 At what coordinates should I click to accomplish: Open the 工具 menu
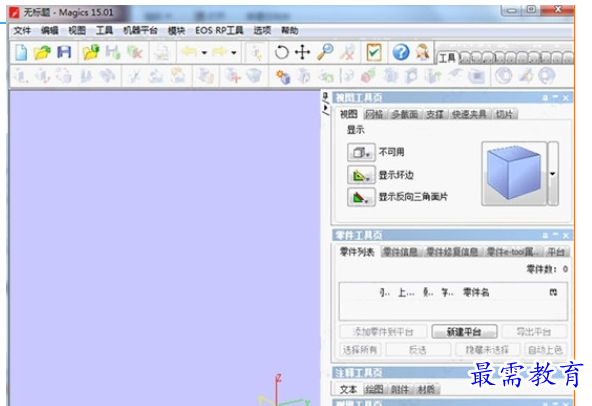(104, 30)
